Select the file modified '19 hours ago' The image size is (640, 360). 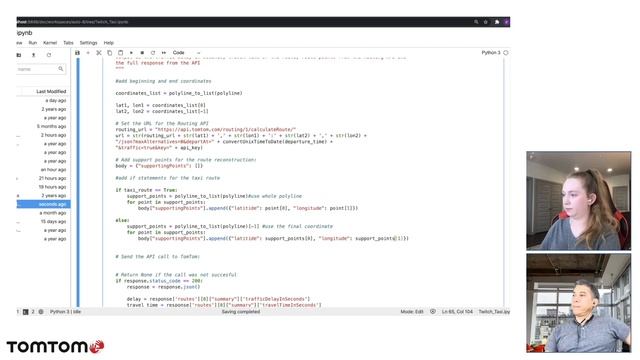click(x=43, y=187)
